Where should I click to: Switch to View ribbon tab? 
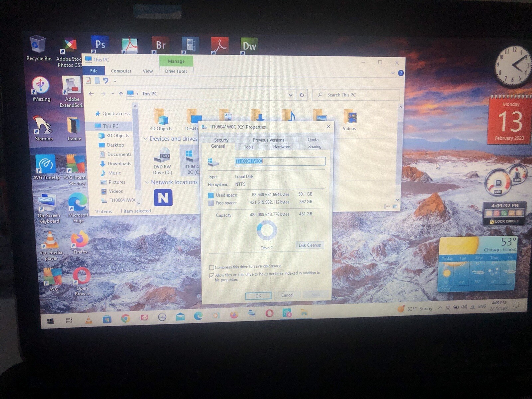pyautogui.click(x=148, y=71)
